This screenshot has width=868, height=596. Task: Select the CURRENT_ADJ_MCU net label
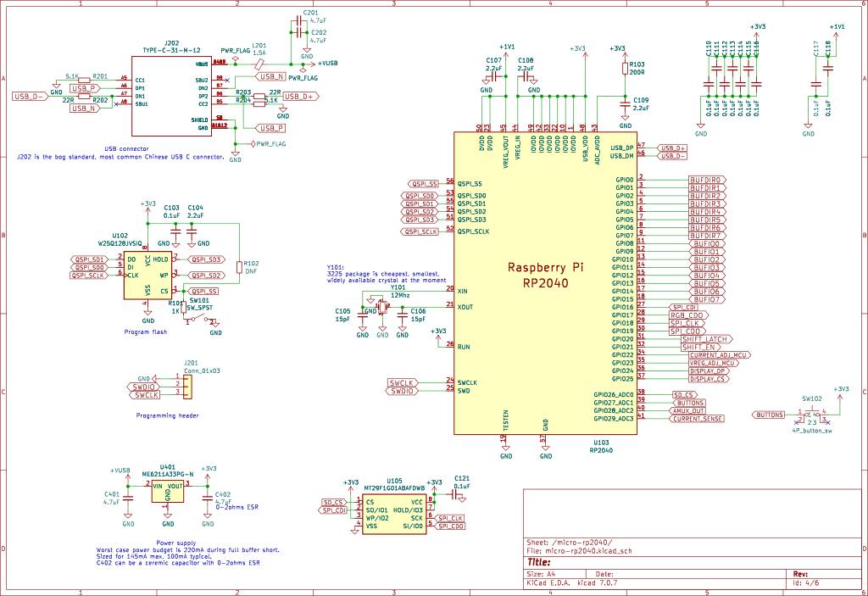pyautogui.click(x=720, y=355)
